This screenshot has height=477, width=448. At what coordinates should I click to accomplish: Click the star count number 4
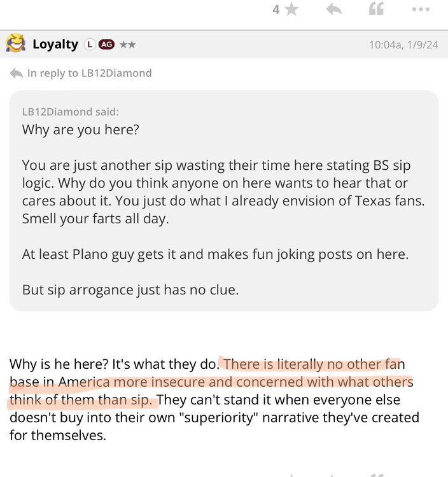(276, 10)
